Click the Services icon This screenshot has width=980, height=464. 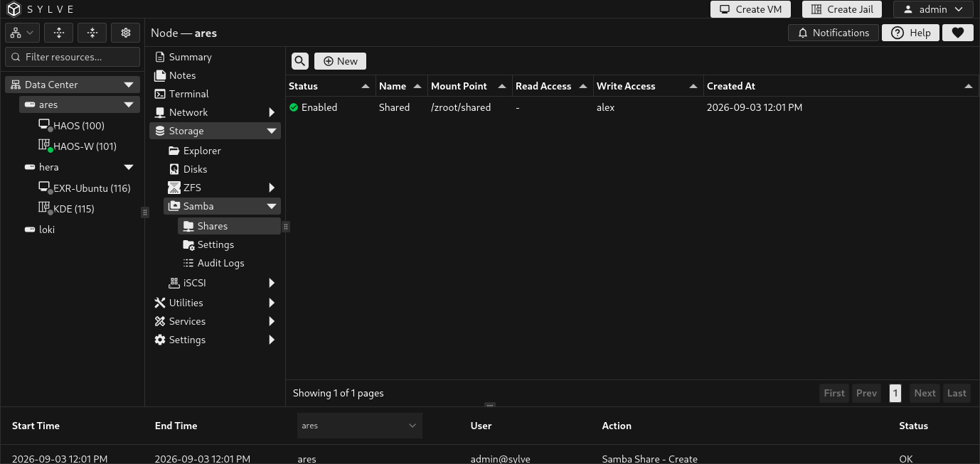160,321
